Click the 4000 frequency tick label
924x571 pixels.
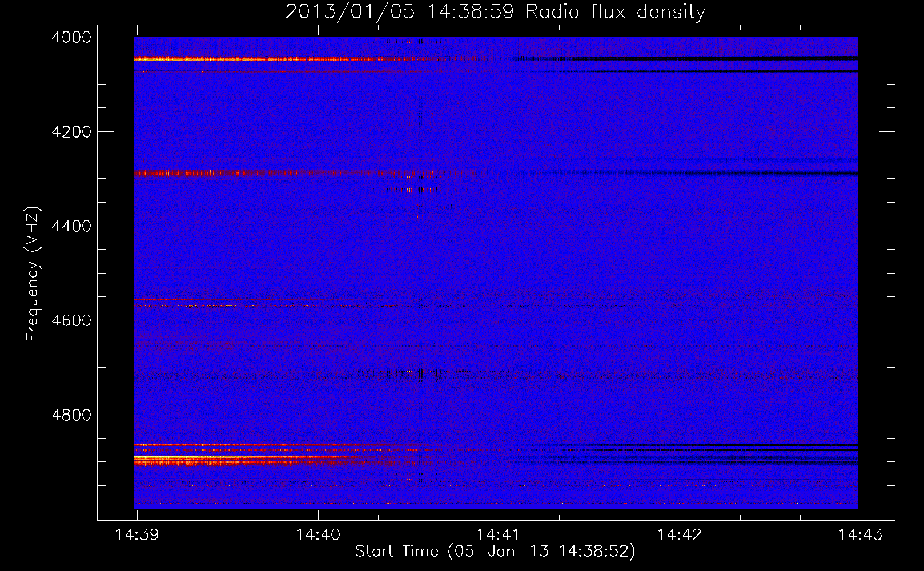tap(71, 37)
